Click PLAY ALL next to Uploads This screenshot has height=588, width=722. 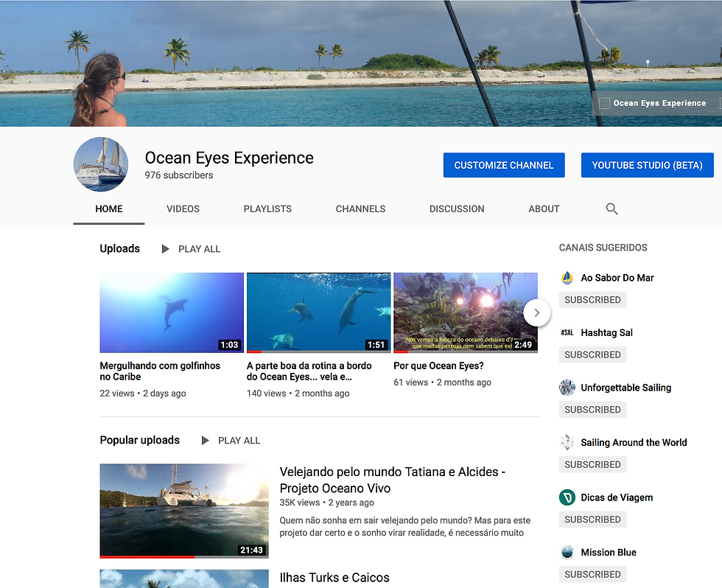(x=200, y=249)
